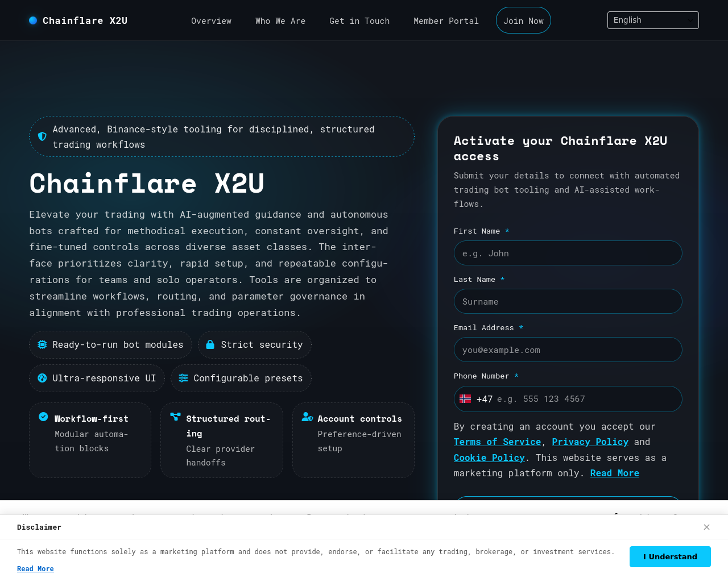Image resolution: width=728 pixels, height=582 pixels.
Task: Click the Chainflare X2U brand name in header
Action: 85,20
